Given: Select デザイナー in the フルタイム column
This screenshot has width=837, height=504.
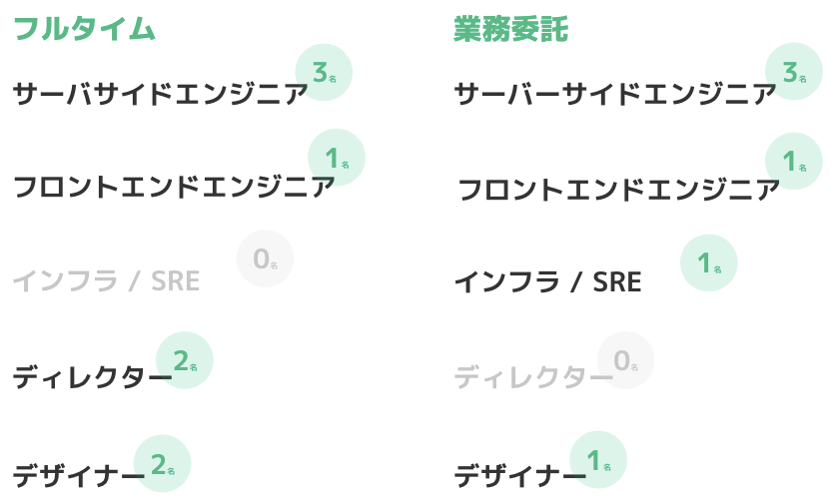Looking at the screenshot, I should [79, 476].
